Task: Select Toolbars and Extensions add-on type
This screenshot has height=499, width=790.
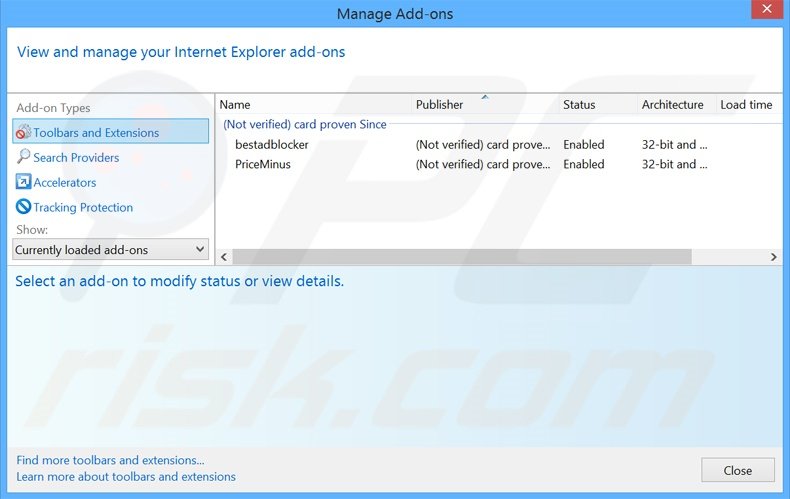Action: point(110,132)
